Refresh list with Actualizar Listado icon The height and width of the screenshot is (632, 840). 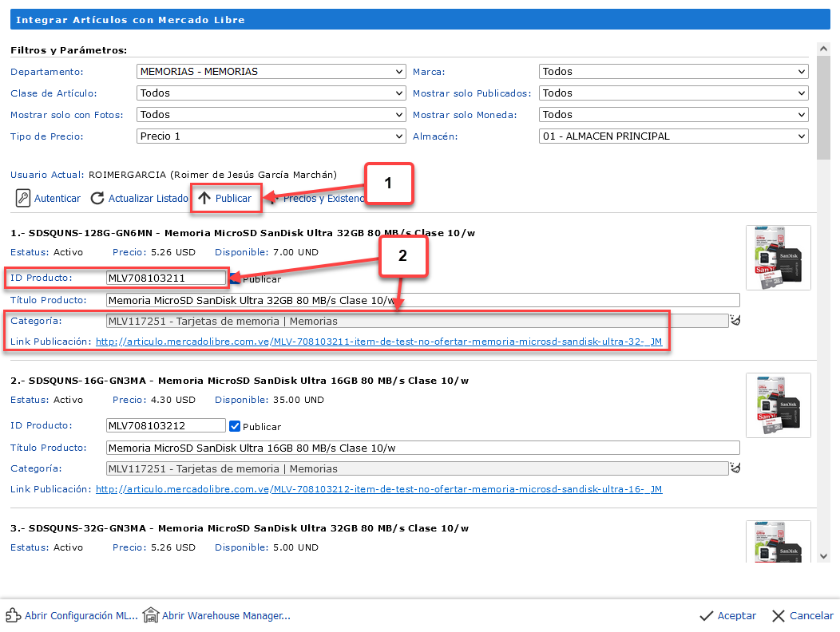(97, 199)
